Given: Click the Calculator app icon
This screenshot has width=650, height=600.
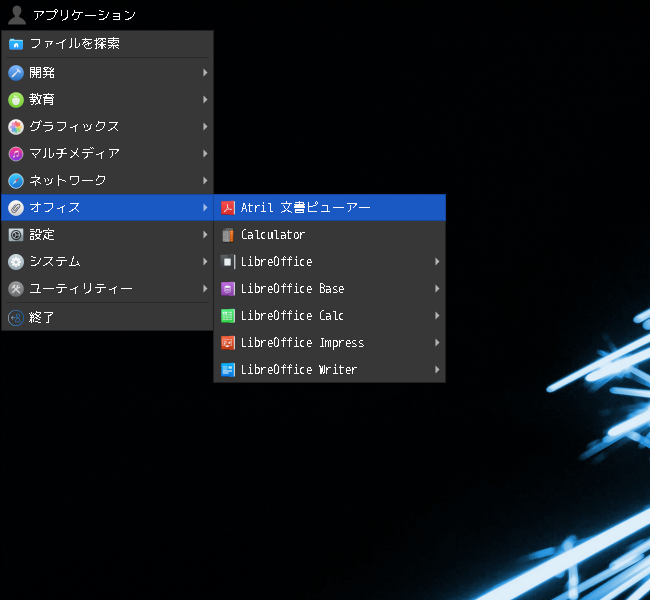Looking at the screenshot, I should pyautogui.click(x=228, y=235).
